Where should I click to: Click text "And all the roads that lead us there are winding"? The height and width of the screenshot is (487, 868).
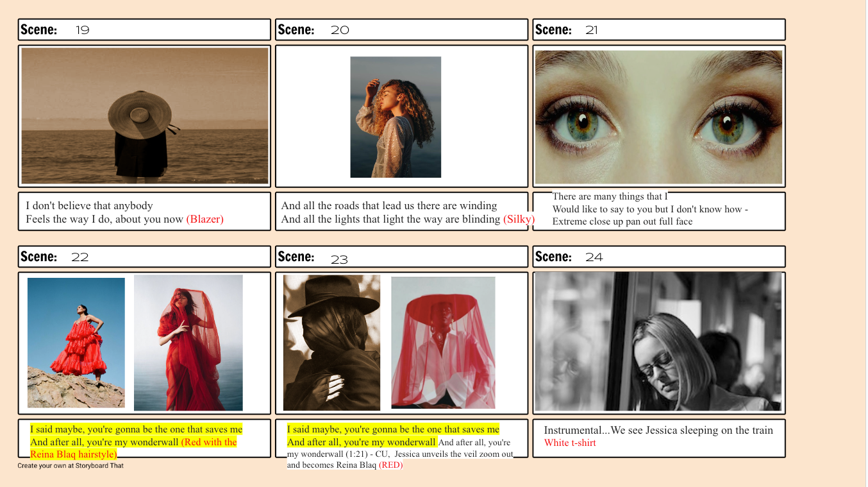389,206
